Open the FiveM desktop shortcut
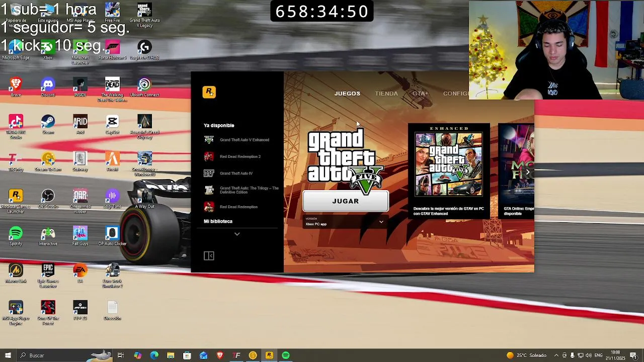This screenshot has width=644, height=362. [112, 161]
